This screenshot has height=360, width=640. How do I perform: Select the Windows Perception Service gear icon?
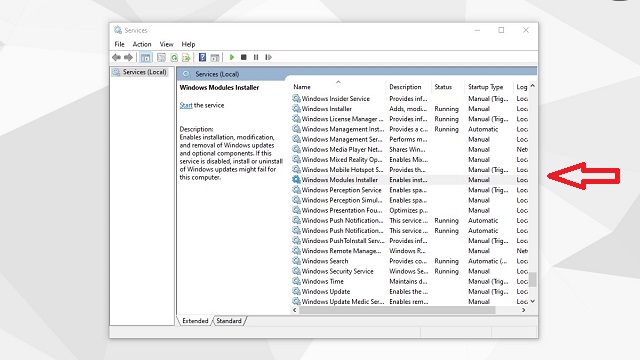click(x=296, y=190)
